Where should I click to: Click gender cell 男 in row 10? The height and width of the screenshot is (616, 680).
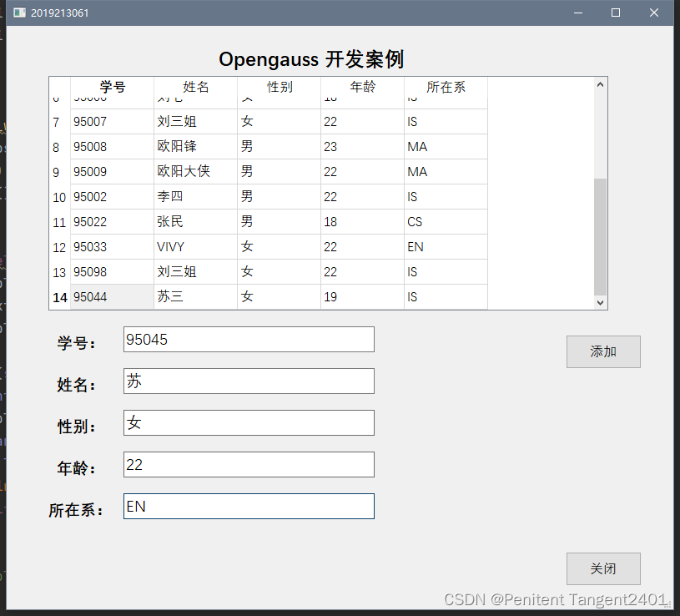(280, 197)
